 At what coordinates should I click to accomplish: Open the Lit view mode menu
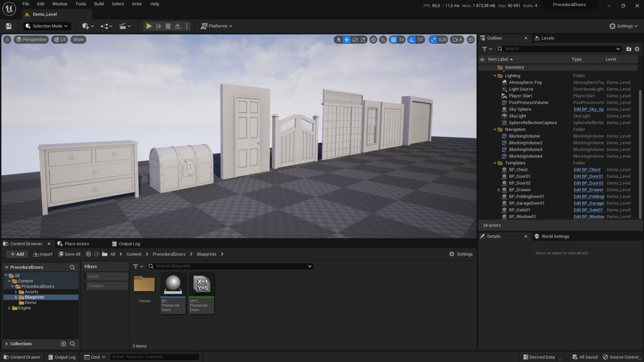(x=60, y=40)
